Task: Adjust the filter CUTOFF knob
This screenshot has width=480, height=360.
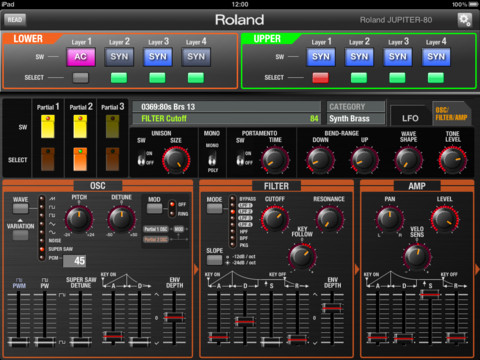Action: tap(275, 219)
